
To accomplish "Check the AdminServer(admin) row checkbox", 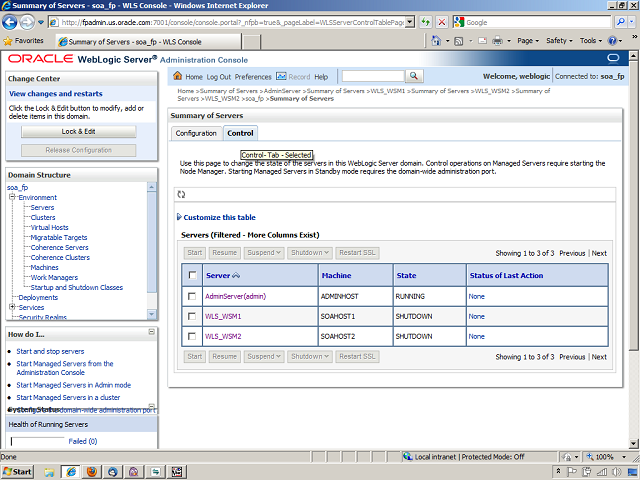I will pyautogui.click(x=192, y=297).
